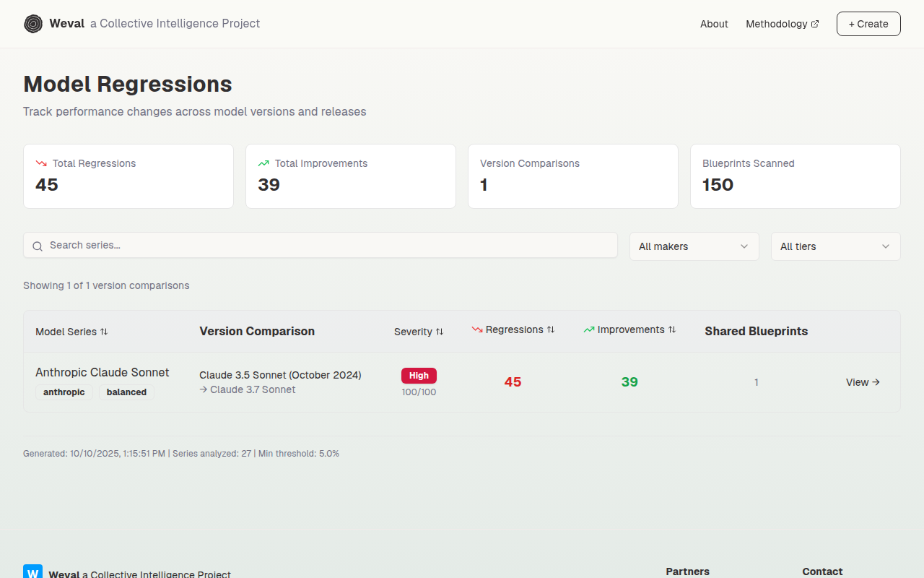Image resolution: width=924 pixels, height=578 pixels.
Task: Click shared blueprints count 1 in row
Action: (x=757, y=382)
